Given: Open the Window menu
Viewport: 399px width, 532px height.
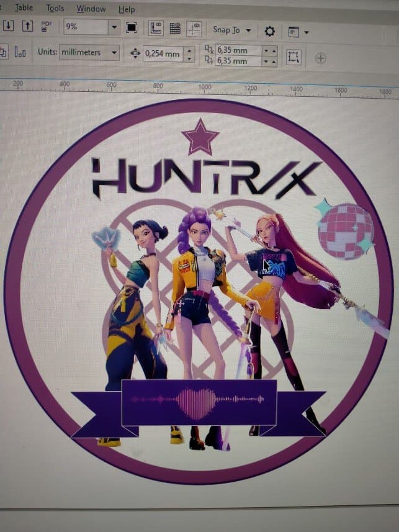Looking at the screenshot, I should [x=91, y=9].
